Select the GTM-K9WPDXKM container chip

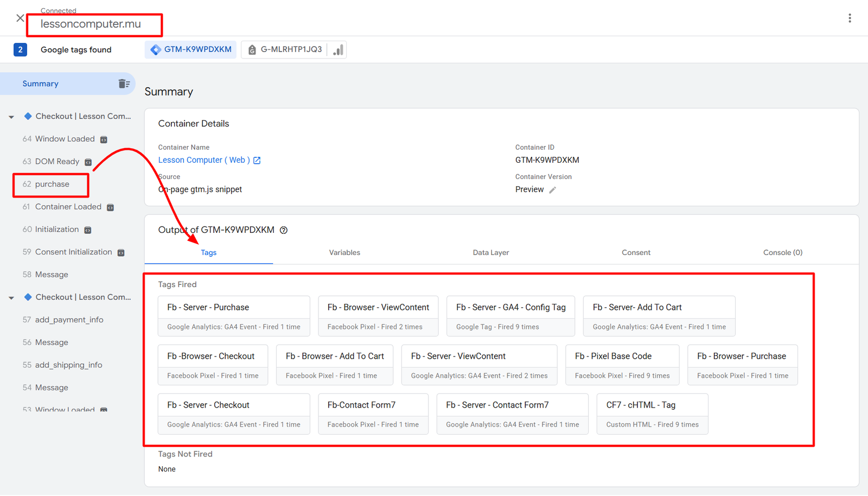191,49
